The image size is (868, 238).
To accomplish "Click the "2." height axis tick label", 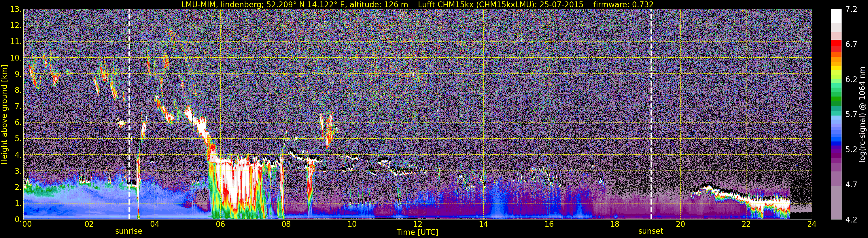I will 18,187.
